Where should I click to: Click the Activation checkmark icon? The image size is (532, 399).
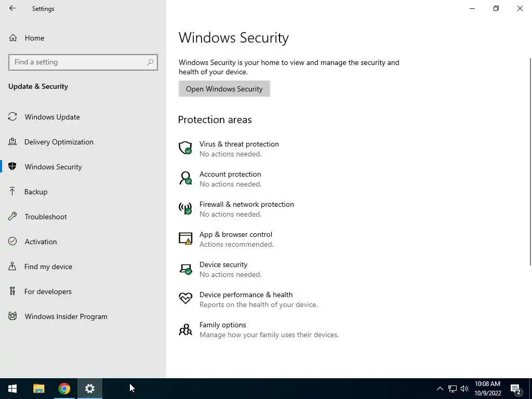(x=12, y=241)
